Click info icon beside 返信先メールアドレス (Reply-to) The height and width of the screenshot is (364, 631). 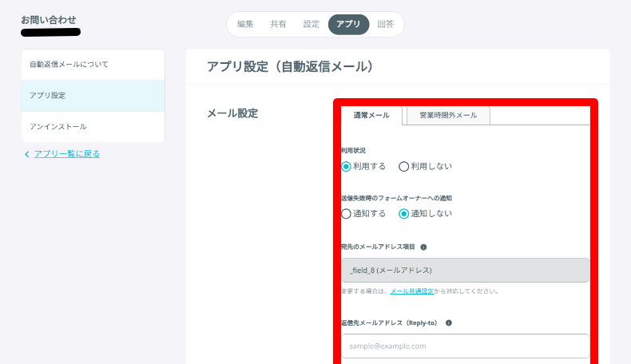pos(449,323)
